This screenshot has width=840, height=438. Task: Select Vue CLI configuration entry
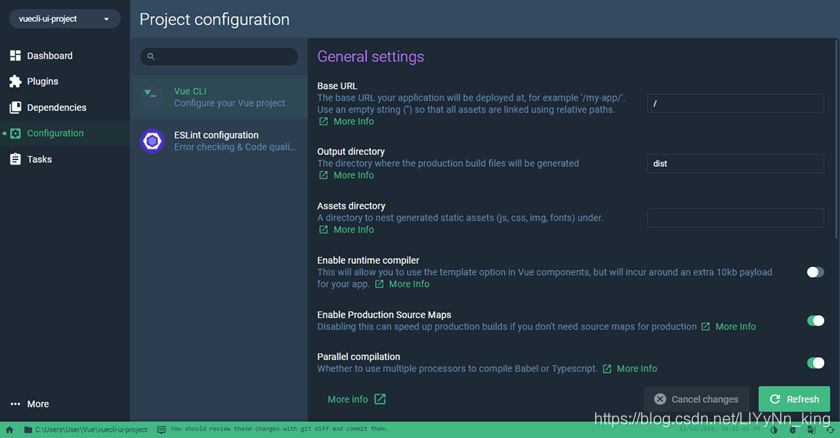219,97
